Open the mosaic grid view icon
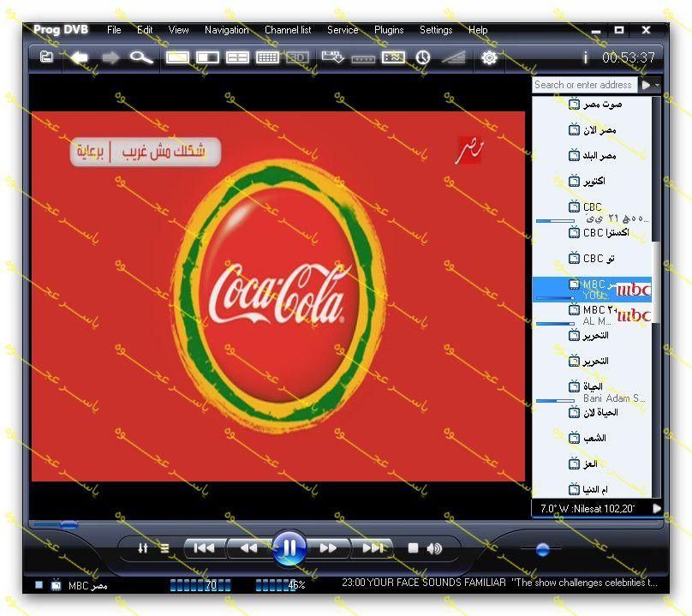Image resolution: width=692 pixels, height=616 pixels. click(x=267, y=57)
